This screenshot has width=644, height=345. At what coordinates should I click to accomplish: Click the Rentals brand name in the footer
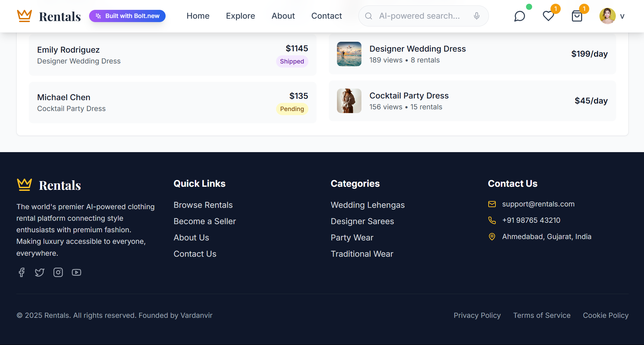60,185
